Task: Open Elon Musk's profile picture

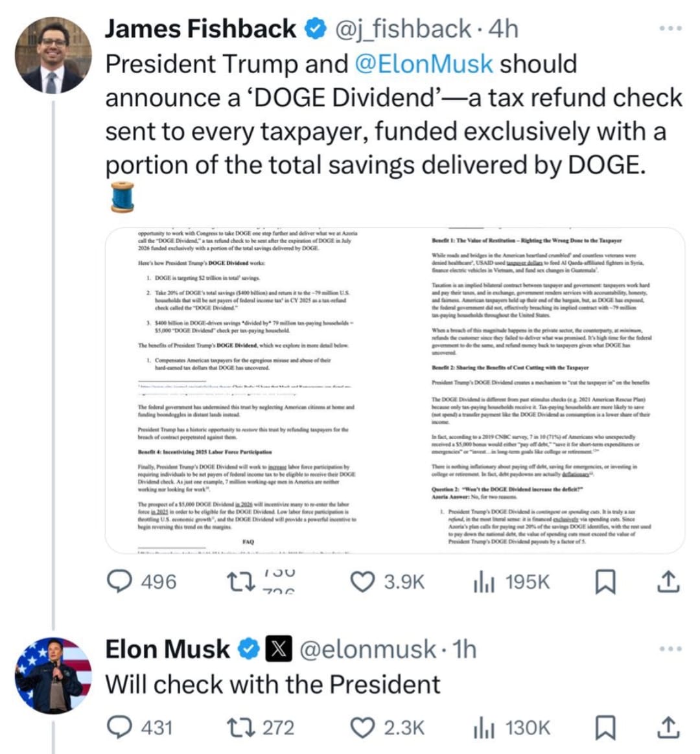Action: 53,675
